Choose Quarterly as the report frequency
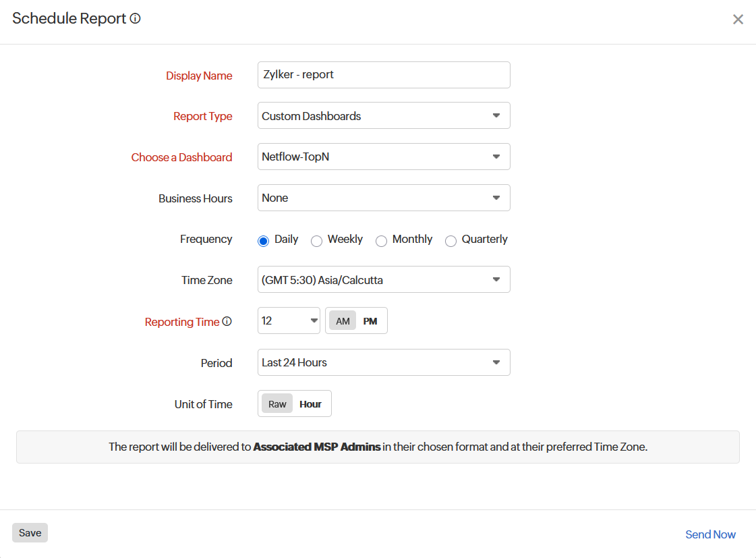Viewport: 756px width, 558px height. point(450,241)
